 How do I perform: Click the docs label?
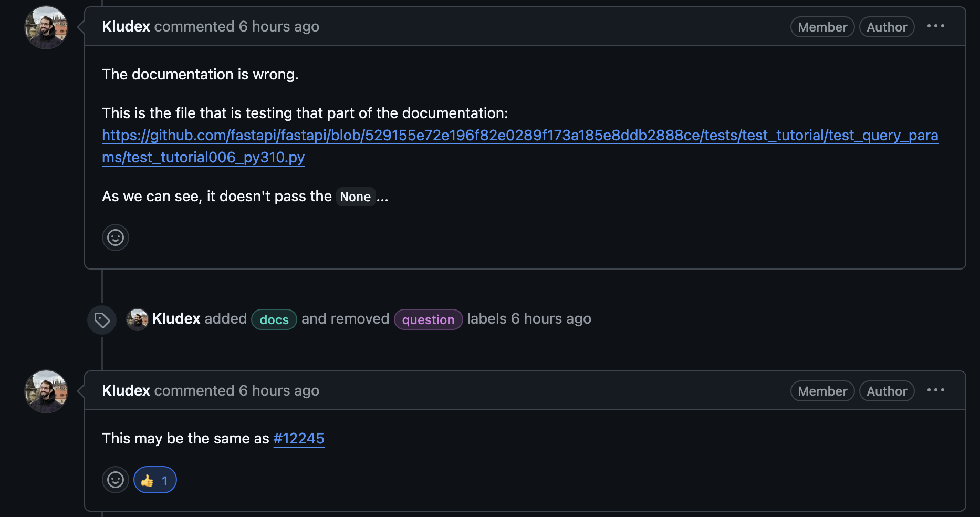(x=274, y=319)
